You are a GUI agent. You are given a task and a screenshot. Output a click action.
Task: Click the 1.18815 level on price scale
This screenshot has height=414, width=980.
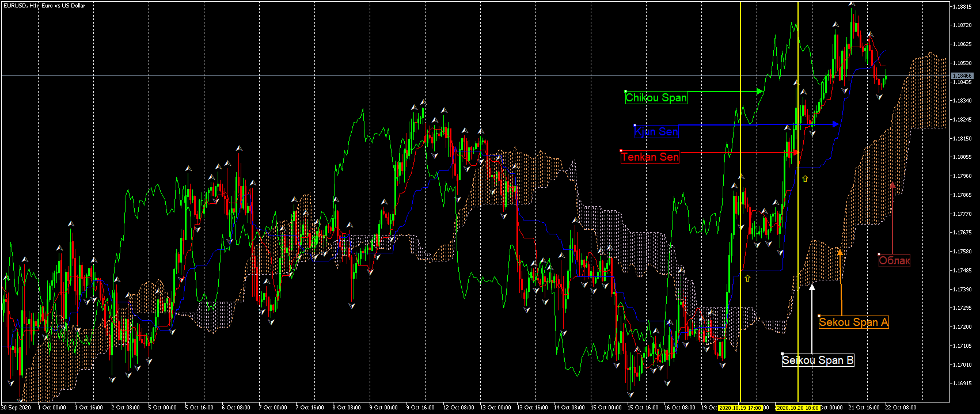tap(962, 6)
